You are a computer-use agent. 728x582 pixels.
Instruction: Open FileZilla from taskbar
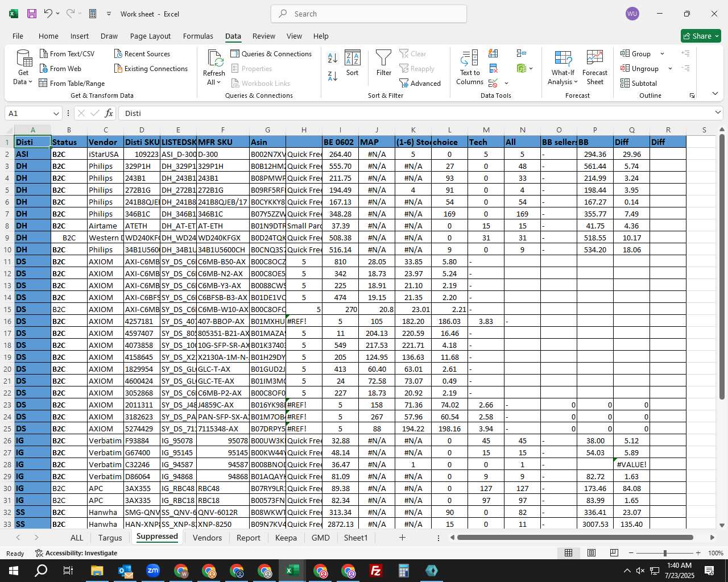[375, 571]
